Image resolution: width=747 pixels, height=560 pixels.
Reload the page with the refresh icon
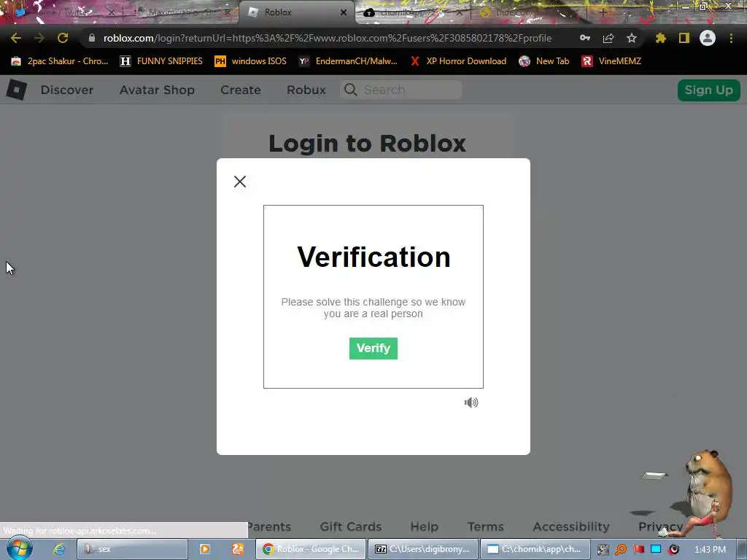63,38
